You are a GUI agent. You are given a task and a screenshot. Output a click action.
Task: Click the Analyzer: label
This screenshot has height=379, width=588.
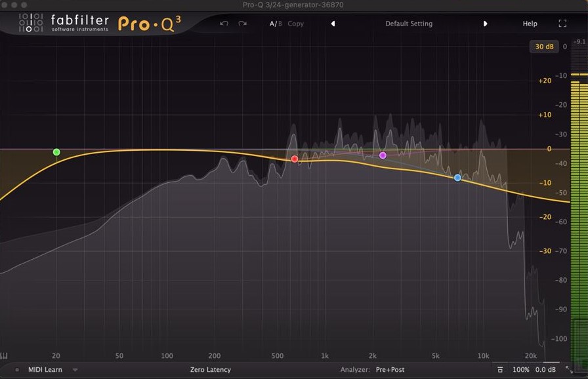(x=355, y=370)
